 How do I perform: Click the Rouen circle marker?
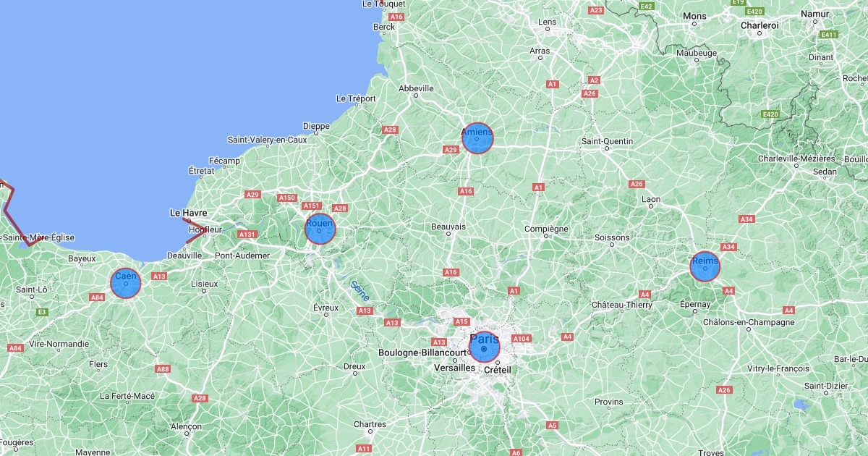coord(320,229)
